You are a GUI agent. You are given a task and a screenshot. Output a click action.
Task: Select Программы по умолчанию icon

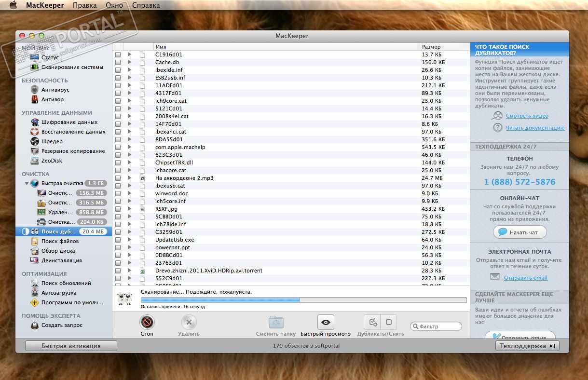click(x=35, y=302)
